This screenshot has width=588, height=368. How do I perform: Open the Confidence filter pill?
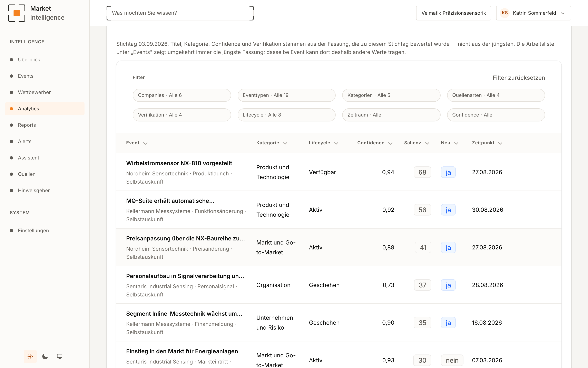pos(496,115)
